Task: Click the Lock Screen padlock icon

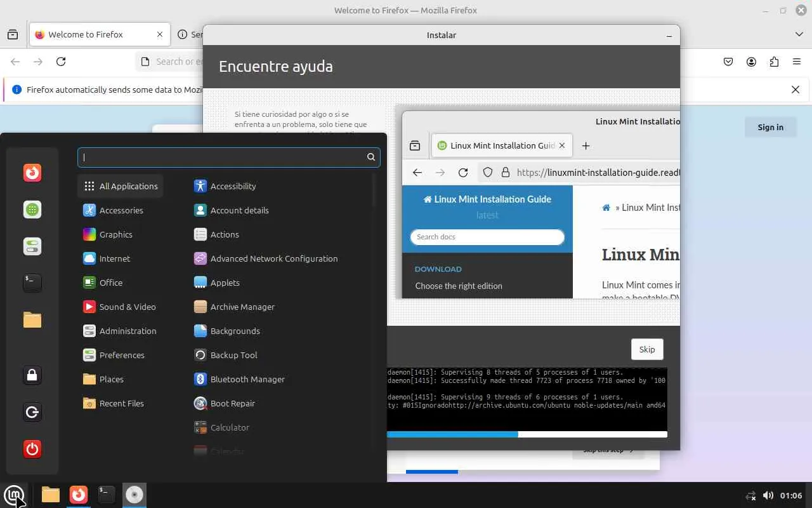Action: click(x=32, y=375)
